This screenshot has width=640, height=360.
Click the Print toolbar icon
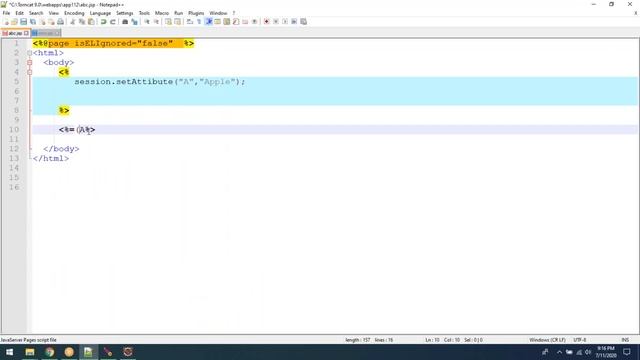pyautogui.click(x=60, y=22)
